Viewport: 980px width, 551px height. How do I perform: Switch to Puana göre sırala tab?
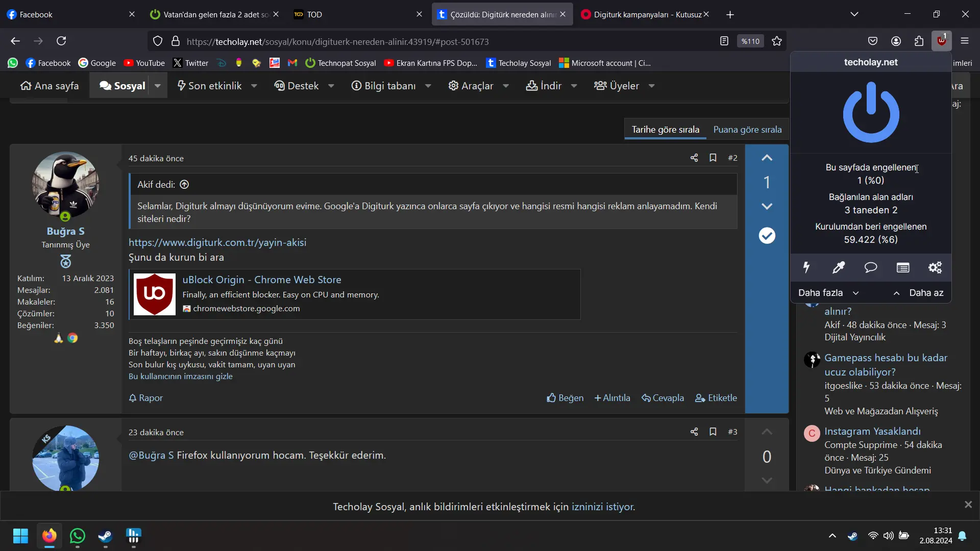click(x=747, y=130)
